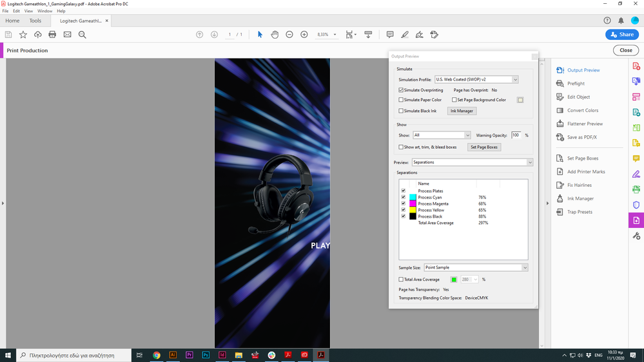The height and width of the screenshot is (362, 644).
Task: Select the Hand pan tool
Action: click(275, 35)
